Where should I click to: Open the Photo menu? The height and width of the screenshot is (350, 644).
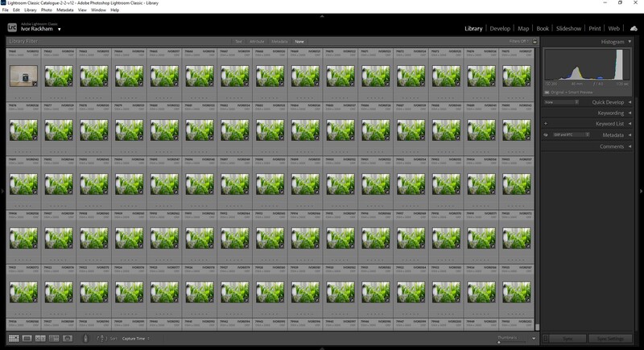click(x=47, y=10)
